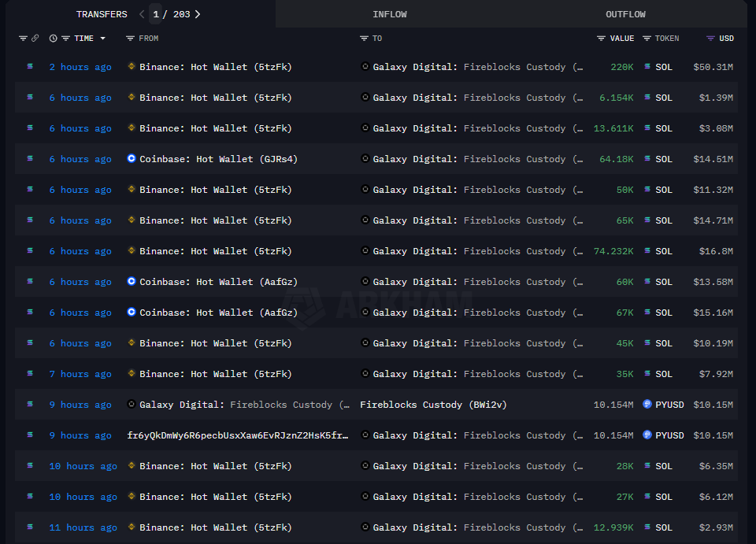Click Solana chain icon in 11 hours ago row
The image size is (756, 544).
(30, 527)
